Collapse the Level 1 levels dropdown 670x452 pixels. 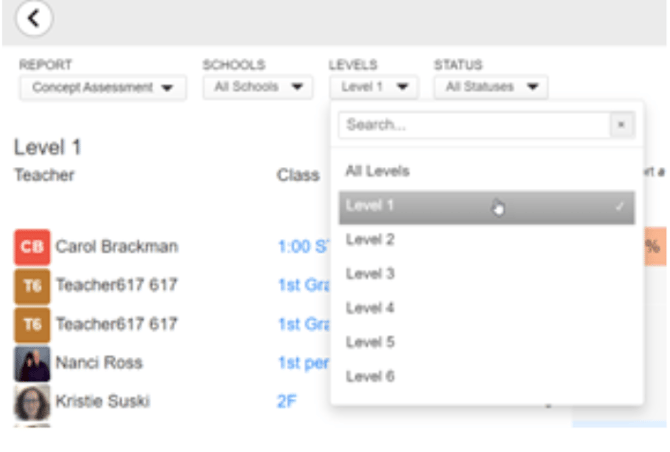point(373,87)
